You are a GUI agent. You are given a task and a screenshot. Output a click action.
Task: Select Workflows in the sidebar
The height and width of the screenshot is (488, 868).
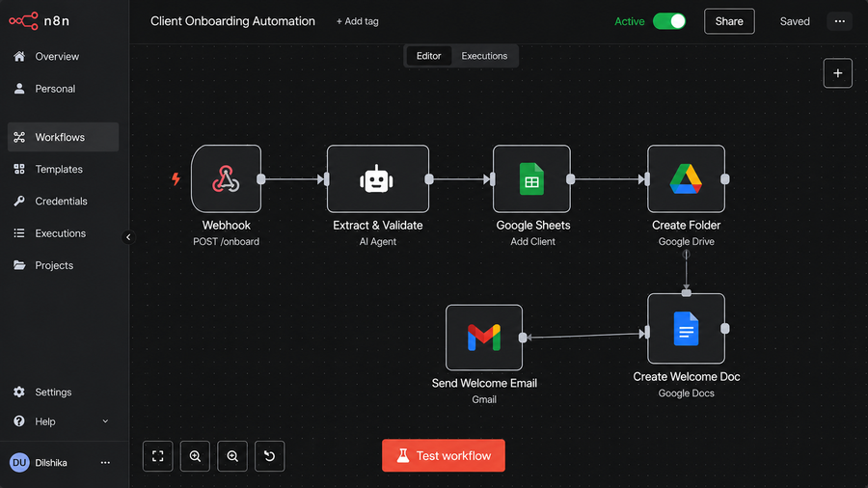(x=63, y=137)
